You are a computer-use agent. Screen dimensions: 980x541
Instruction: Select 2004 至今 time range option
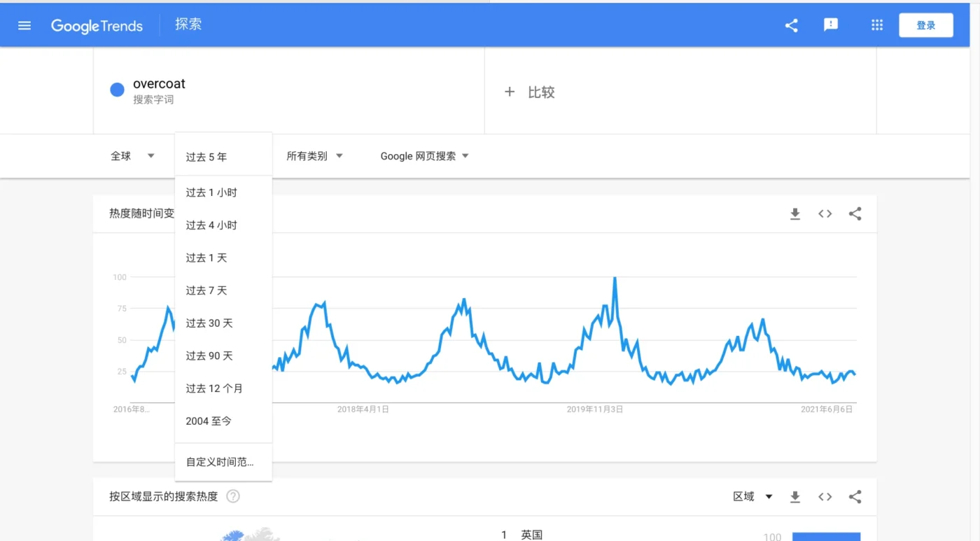click(209, 421)
